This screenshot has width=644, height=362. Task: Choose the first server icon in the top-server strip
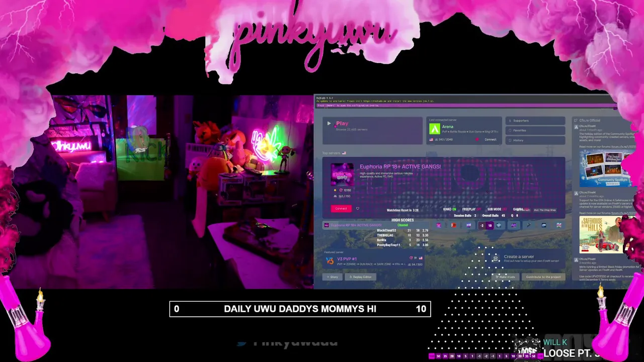point(438,225)
